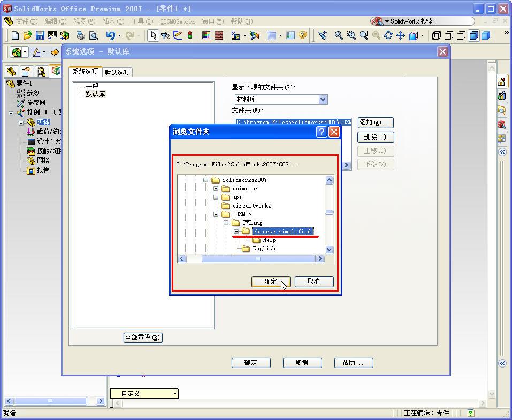The width and height of the screenshot is (512, 420).
Task: Click the Color palette grid toolbar icon
Action: pyautogui.click(x=206, y=35)
